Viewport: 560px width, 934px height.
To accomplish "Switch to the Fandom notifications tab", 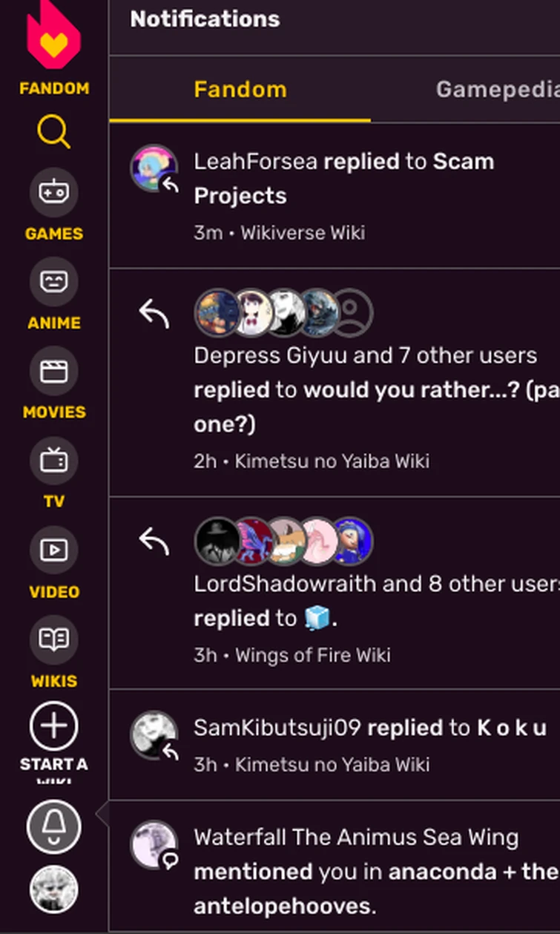I will (x=240, y=90).
